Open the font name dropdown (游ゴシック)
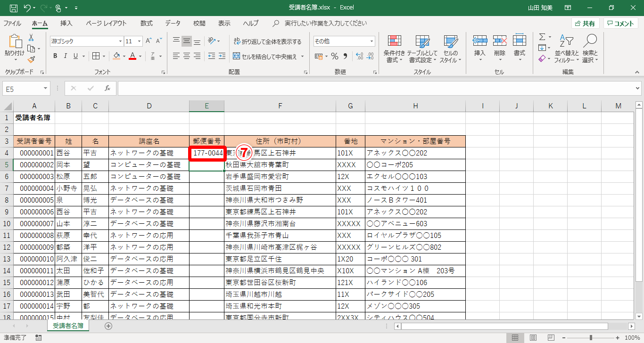Viewport: 644px width, 343px height. click(x=120, y=41)
